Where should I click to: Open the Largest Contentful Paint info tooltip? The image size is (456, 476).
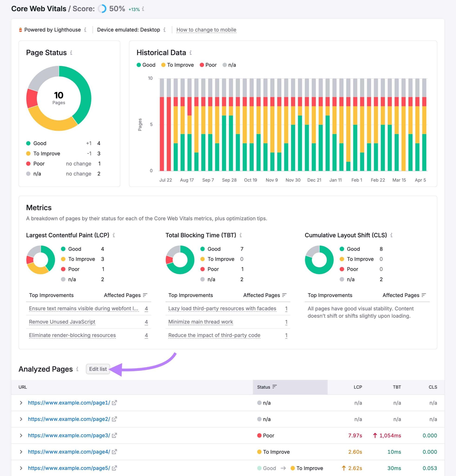tap(114, 235)
